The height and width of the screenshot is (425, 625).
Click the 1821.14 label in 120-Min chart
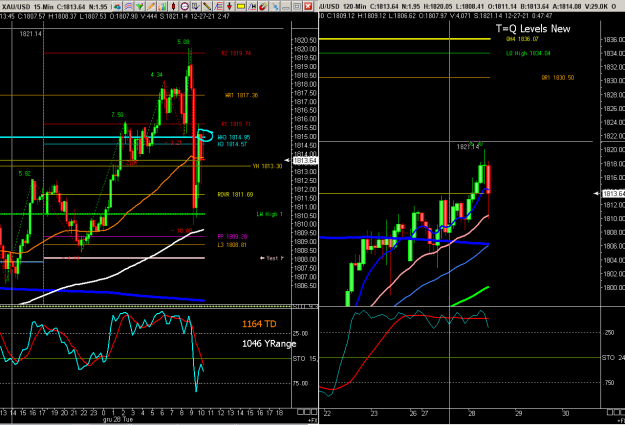tap(468, 147)
